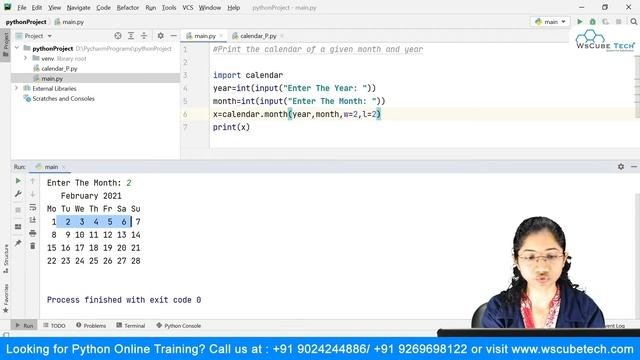Open Run panel settings gear
Viewport: 640px width, 360px height.
[x=621, y=167]
